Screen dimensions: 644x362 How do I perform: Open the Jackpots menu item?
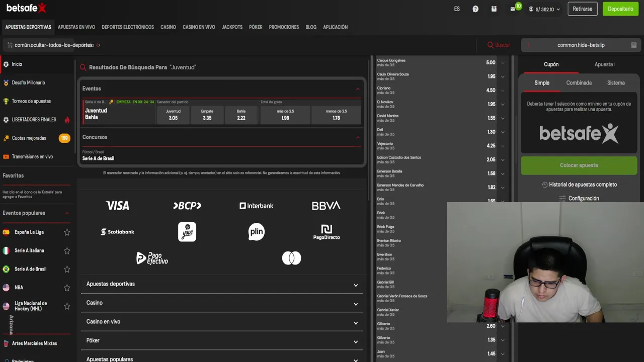pyautogui.click(x=232, y=27)
